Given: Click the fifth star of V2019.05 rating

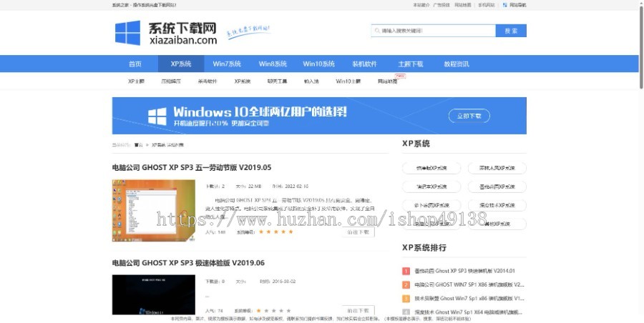Looking at the screenshot, I should [291, 232].
